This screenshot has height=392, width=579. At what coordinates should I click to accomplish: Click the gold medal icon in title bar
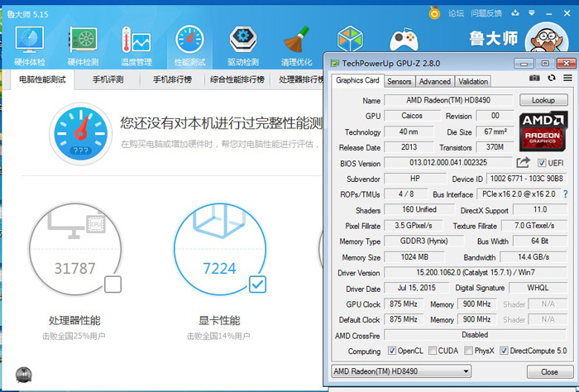click(x=434, y=13)
